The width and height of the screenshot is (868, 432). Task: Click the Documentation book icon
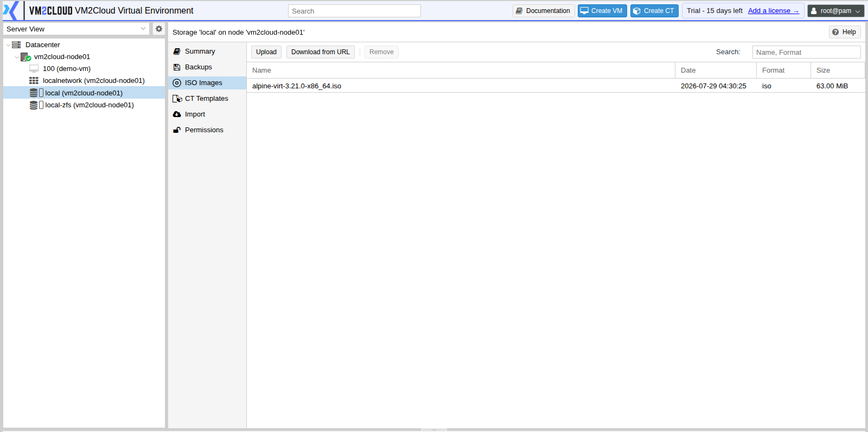pos(519,11)
